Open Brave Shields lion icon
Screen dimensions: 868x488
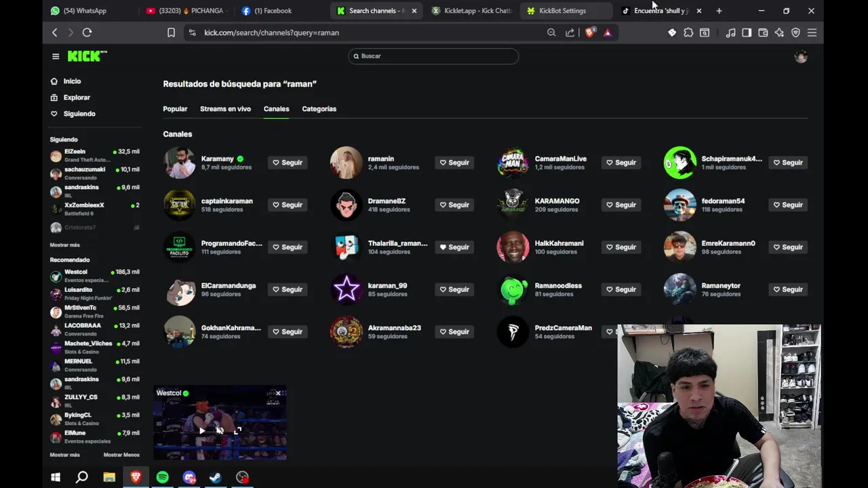coord(589,33)
